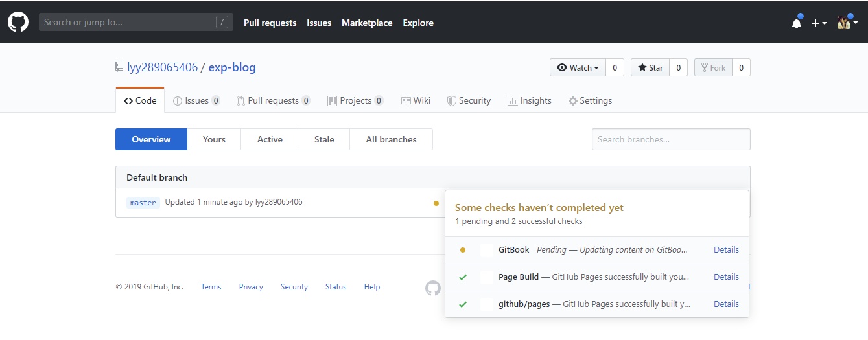Click the green checkmark beside github/pages

coord(463,304)
